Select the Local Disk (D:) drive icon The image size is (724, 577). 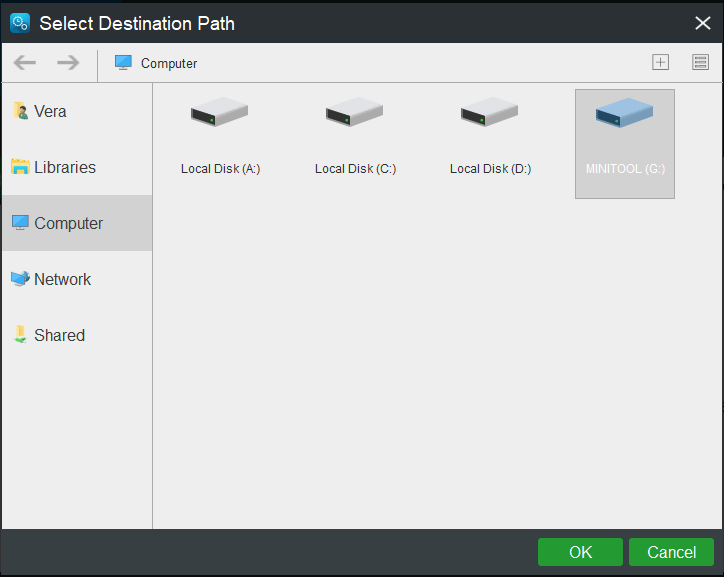pos(489,112)
